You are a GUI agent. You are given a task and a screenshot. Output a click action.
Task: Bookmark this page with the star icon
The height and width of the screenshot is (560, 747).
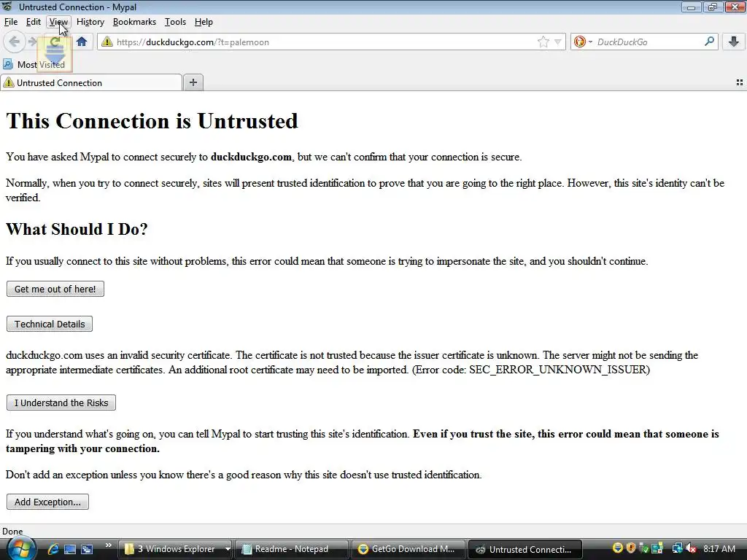point(543,42)
